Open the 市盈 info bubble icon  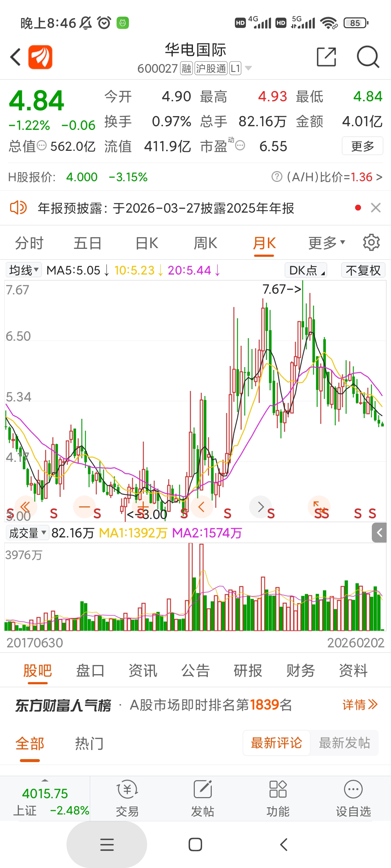240,145
